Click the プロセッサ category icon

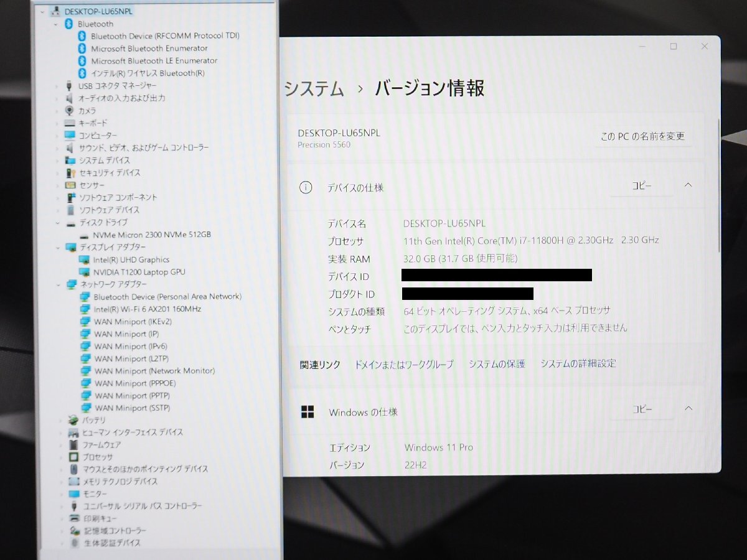point(73,457)
